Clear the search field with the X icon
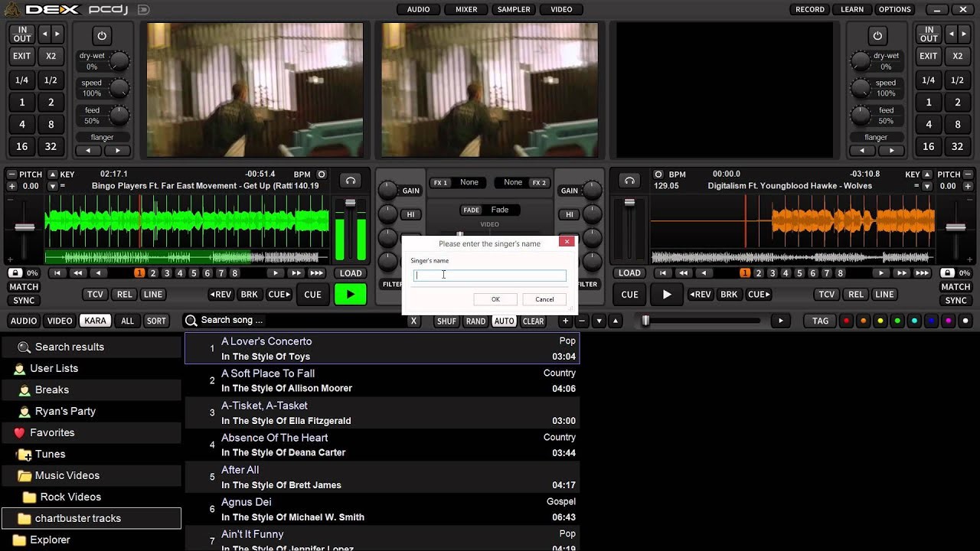Viewport: 980px width, 551px height. pyautogui.click(x=413, y=321)
